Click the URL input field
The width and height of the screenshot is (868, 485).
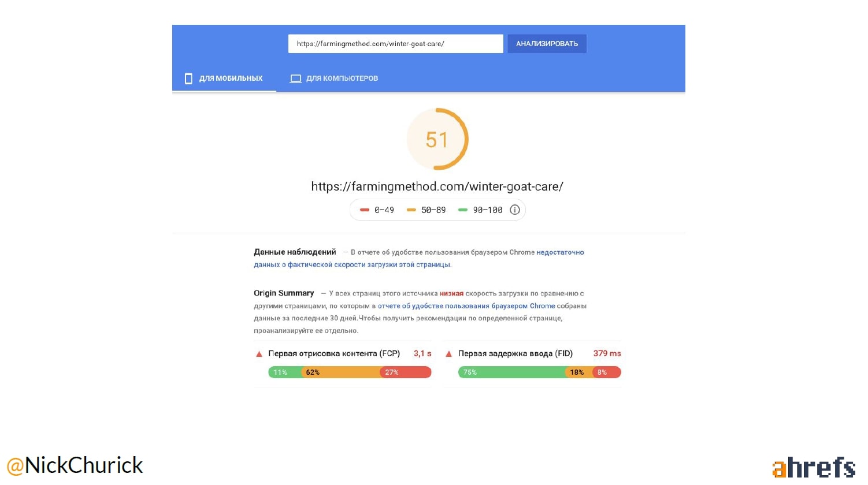pos(395,44)
